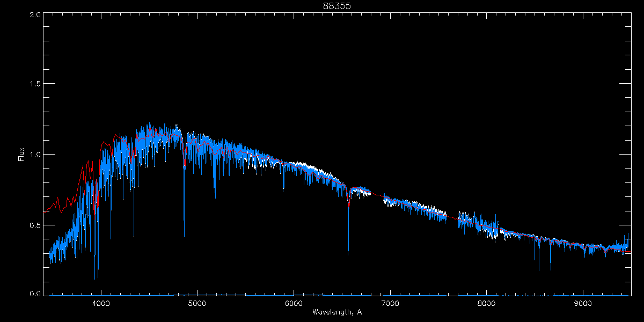644x322 pixels.
Task: Click the 1.0 flux tick label
Action: click(35, 155)
